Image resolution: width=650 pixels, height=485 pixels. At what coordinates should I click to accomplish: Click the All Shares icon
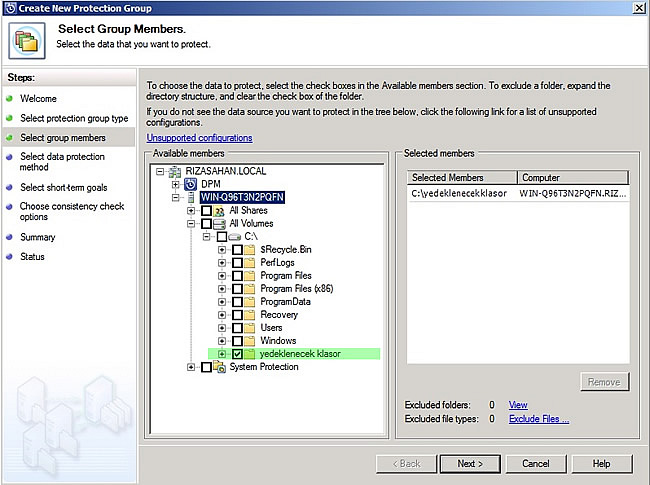tap(219, 211)
